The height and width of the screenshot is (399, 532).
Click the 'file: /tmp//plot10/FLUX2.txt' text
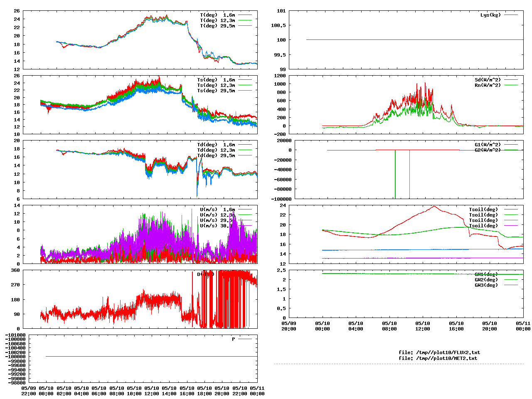click(439, 352)
